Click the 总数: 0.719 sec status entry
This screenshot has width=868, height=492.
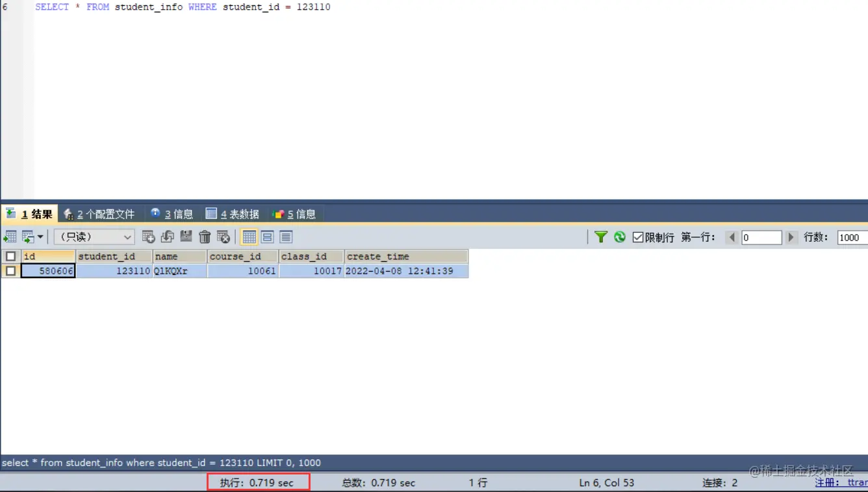[379, 483]
